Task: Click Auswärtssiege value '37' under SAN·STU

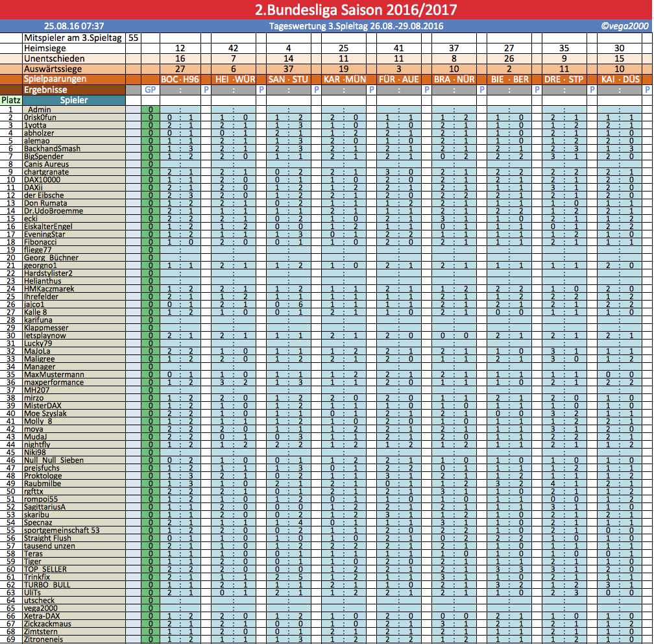Action: click(x=288, y=69)
